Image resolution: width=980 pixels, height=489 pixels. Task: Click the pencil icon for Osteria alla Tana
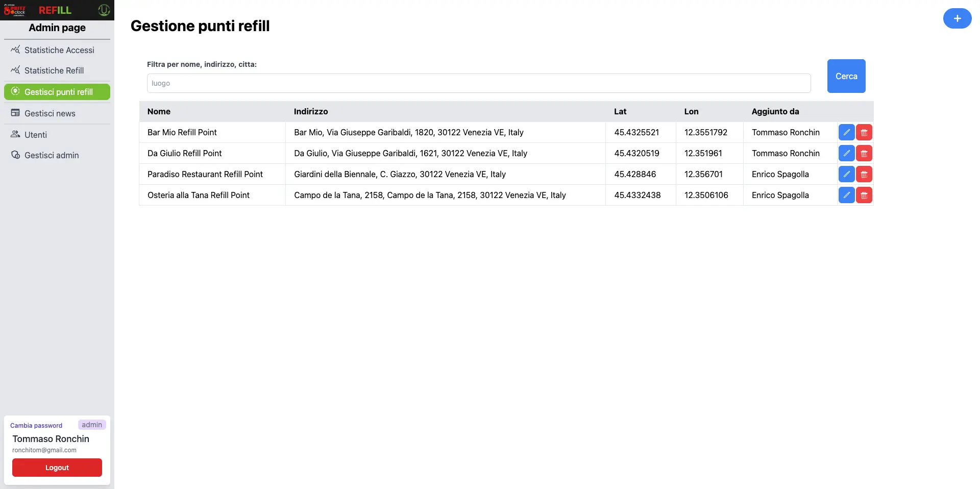[846, 195]
